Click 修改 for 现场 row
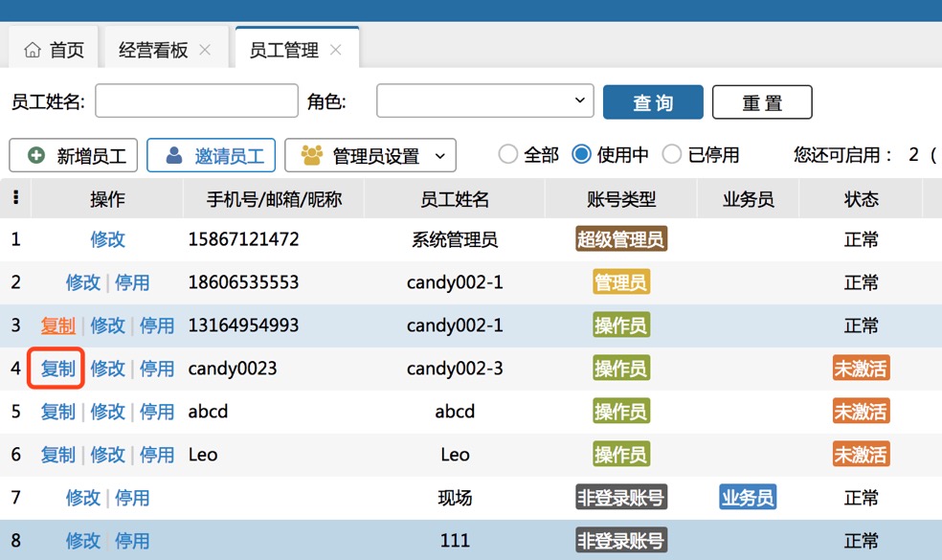 [83, 498]
